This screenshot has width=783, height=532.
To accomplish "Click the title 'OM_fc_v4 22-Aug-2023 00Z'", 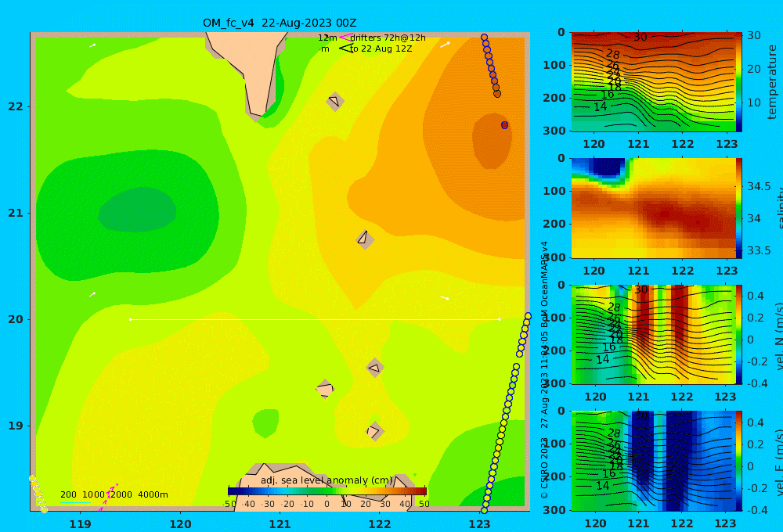I will click(x=280, y=23).
